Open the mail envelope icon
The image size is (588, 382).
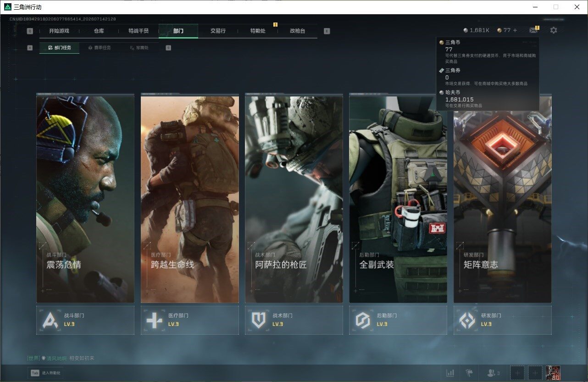[x=533, y=30]
